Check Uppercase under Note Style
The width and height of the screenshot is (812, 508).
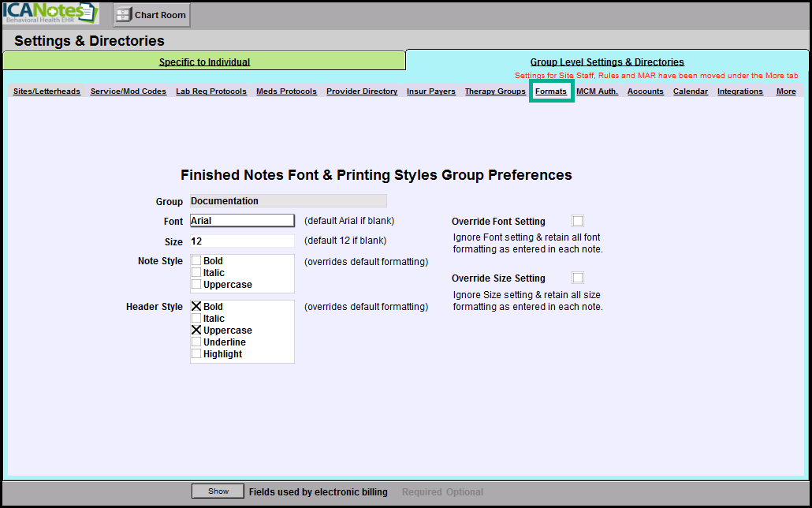tap(196, 285)
